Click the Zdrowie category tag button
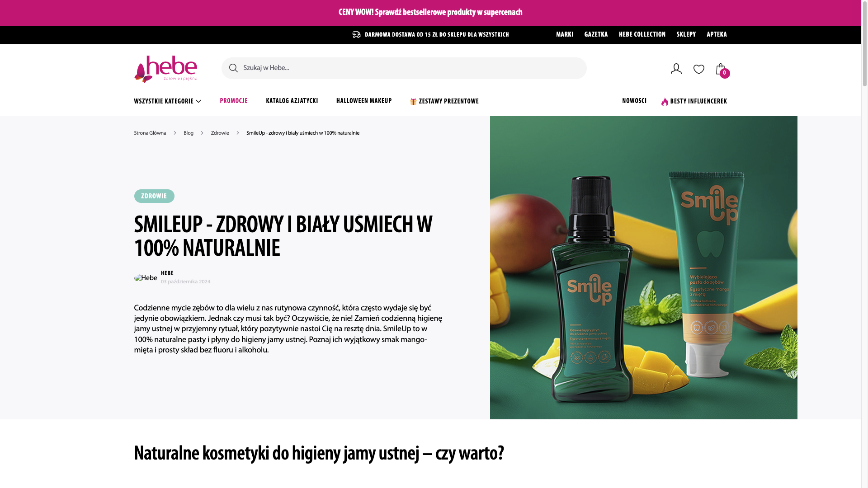 tap(154, 196)
